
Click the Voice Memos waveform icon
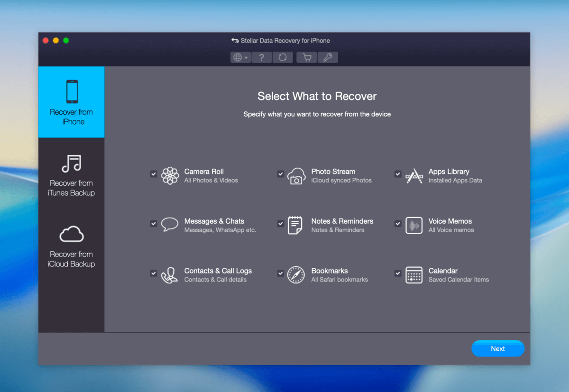point(414,226)
